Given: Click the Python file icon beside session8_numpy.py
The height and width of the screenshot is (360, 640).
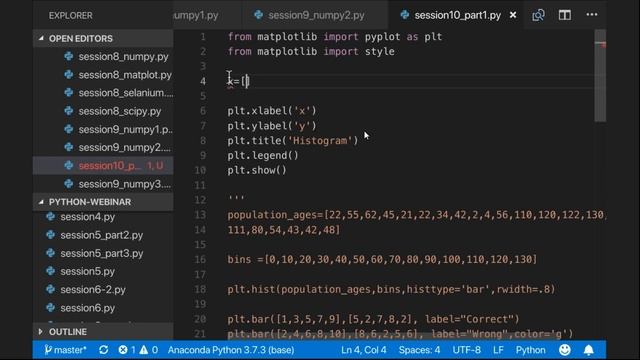Looking at the screenshot, I should [x=69, y=56].
